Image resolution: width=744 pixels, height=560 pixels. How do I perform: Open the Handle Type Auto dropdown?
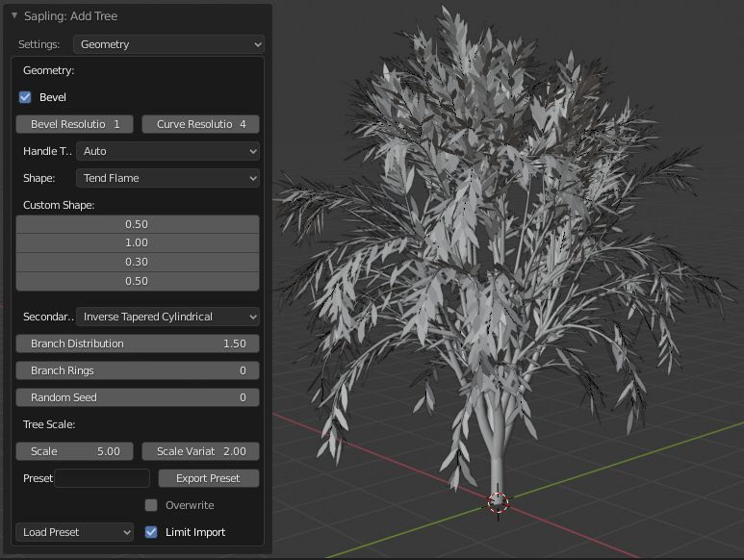point(168,151)
